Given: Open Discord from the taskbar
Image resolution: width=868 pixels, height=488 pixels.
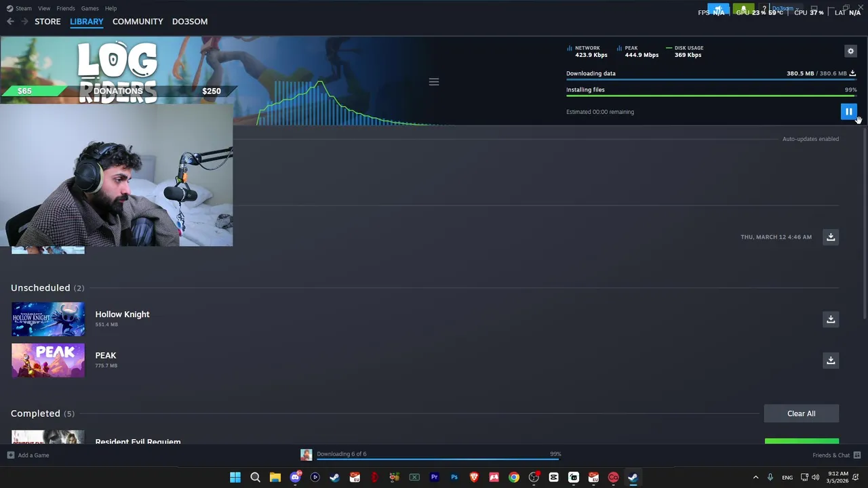Looking at the screenshot, I should click(295, 477).
